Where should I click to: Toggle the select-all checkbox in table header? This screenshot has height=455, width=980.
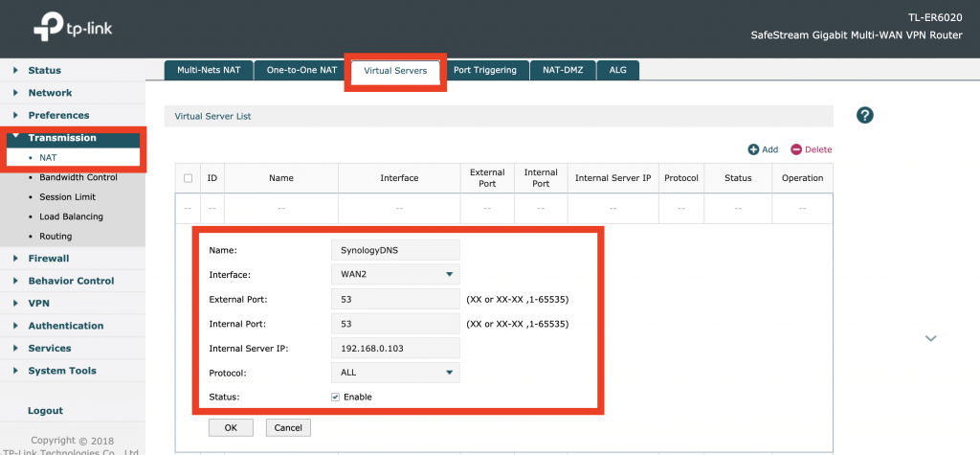click(188, 178)
